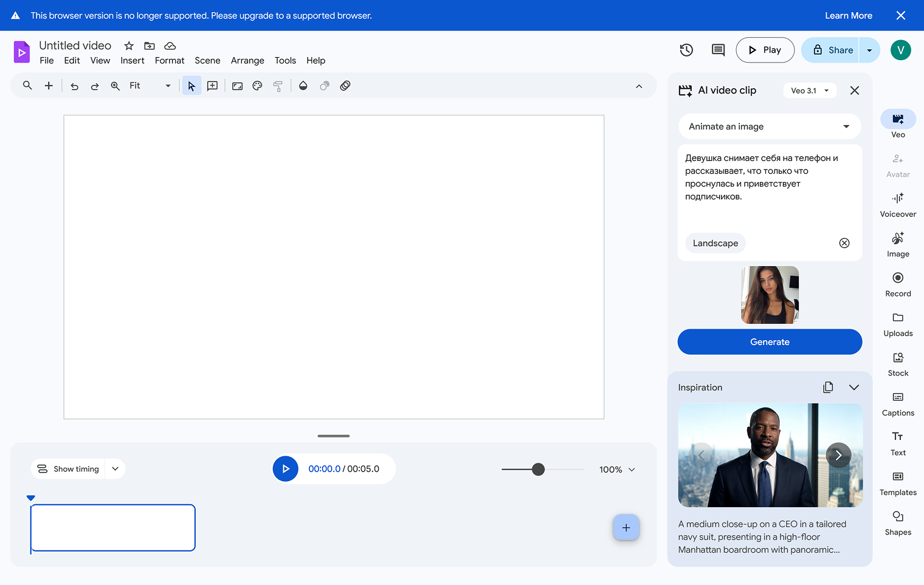Star the Untitled video document

coord(129,46)
